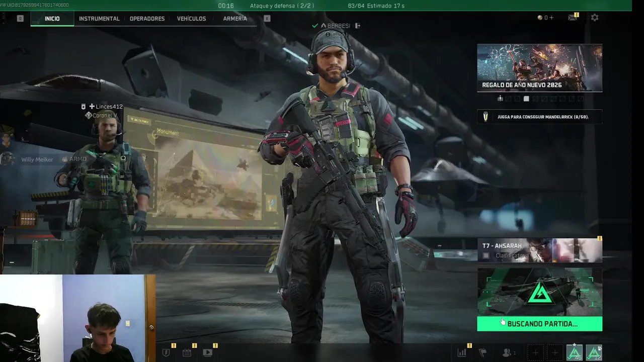
Task: Select the last banner carousel dot
Action: [581, 99]
